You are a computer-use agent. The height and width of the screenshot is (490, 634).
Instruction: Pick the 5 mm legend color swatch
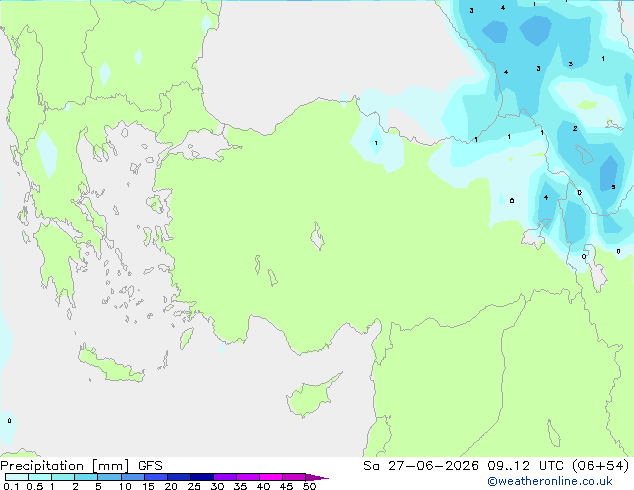pyautogui.click(x=109, y=477)
